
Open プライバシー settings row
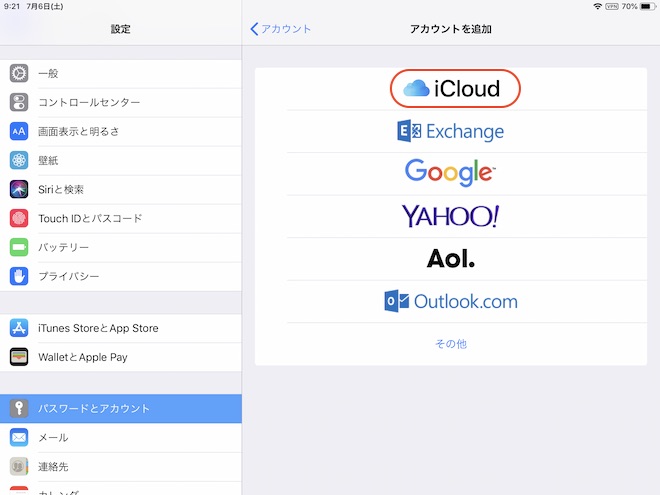121,276
